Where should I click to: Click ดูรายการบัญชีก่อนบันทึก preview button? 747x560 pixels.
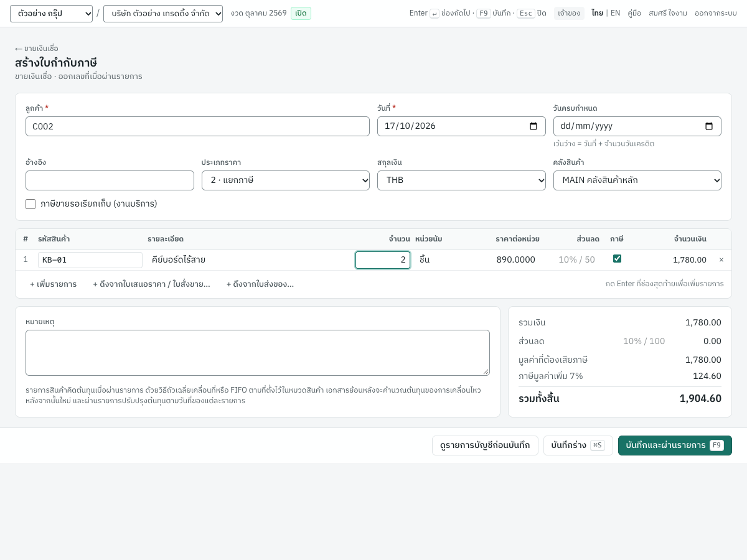(485, 446)
